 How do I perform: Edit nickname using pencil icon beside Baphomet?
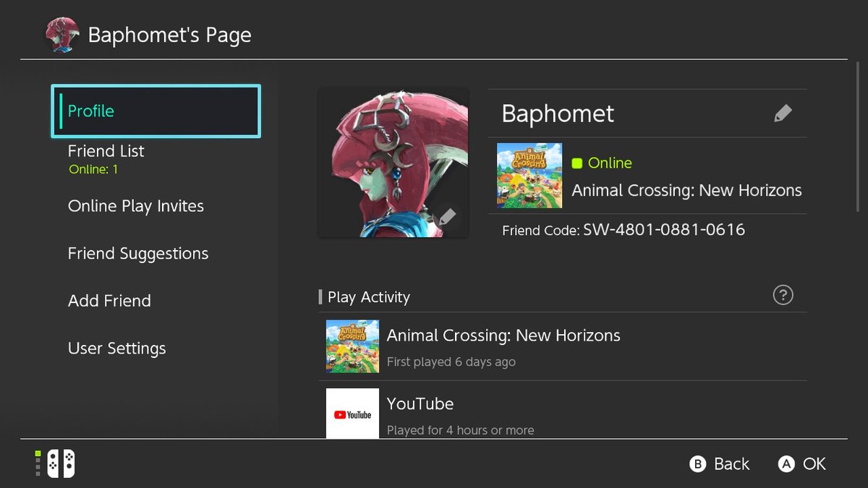point(783,114)
